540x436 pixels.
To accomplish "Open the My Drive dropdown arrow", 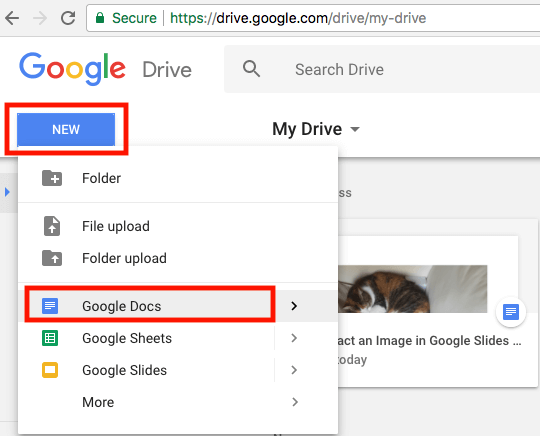I will [x=355, y=129].
